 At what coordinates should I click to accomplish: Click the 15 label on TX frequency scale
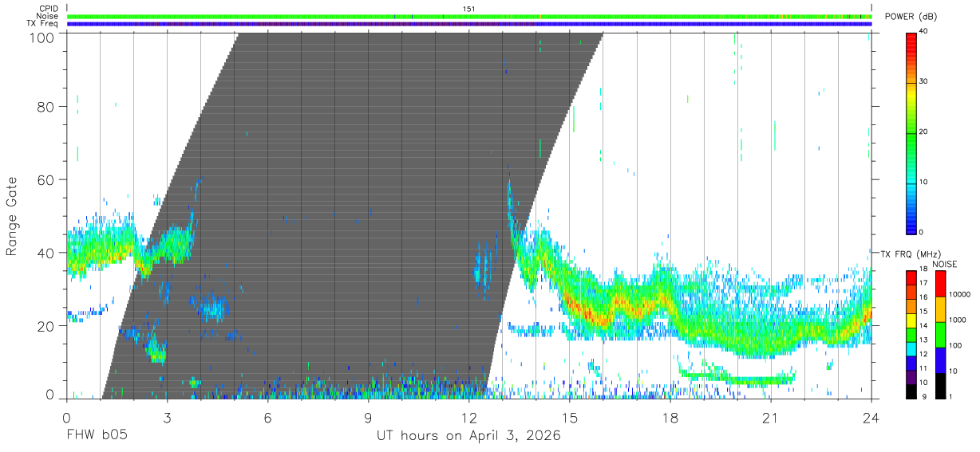(923, 312)
